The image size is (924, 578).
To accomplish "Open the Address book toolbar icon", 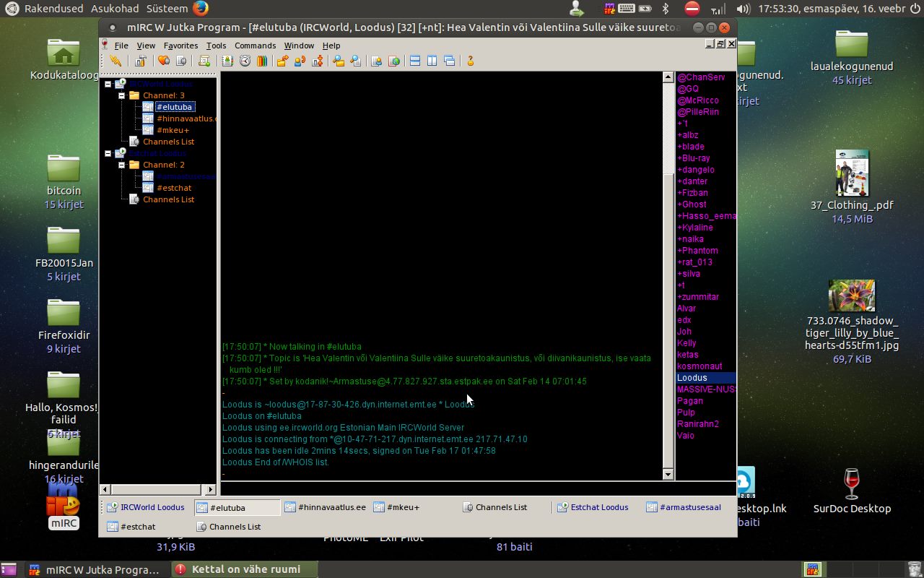I will pyautogui.click(x=227, y=61).
